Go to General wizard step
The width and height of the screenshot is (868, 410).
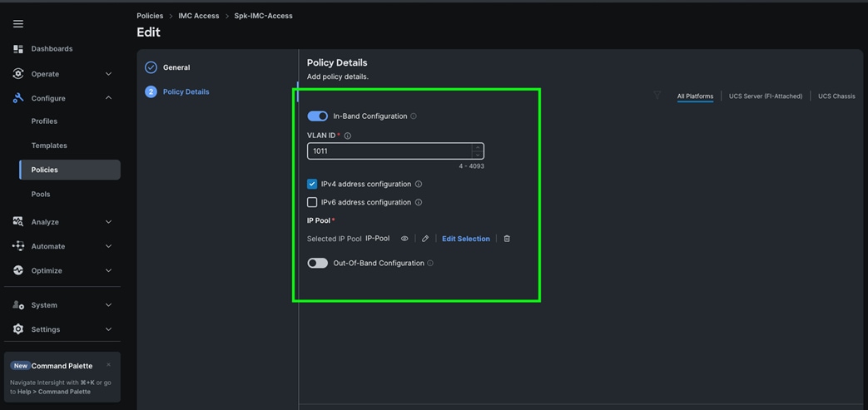[x=176, y=67]
